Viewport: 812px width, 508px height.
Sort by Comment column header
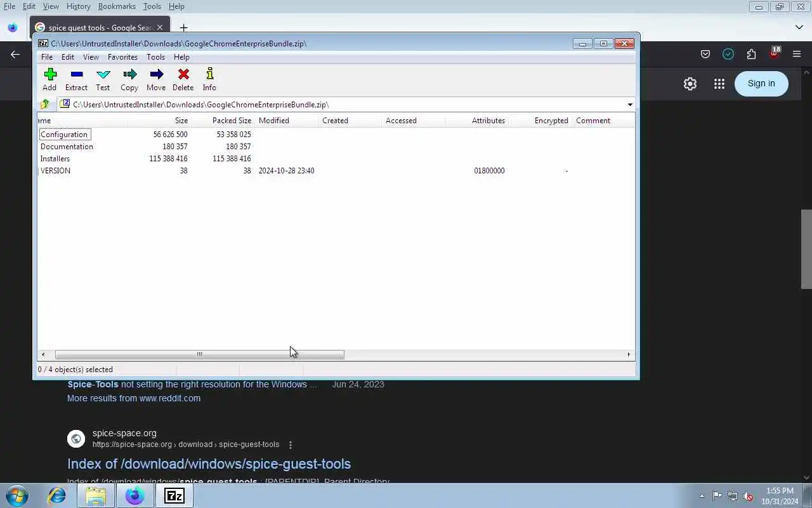[x=603, y=121]
